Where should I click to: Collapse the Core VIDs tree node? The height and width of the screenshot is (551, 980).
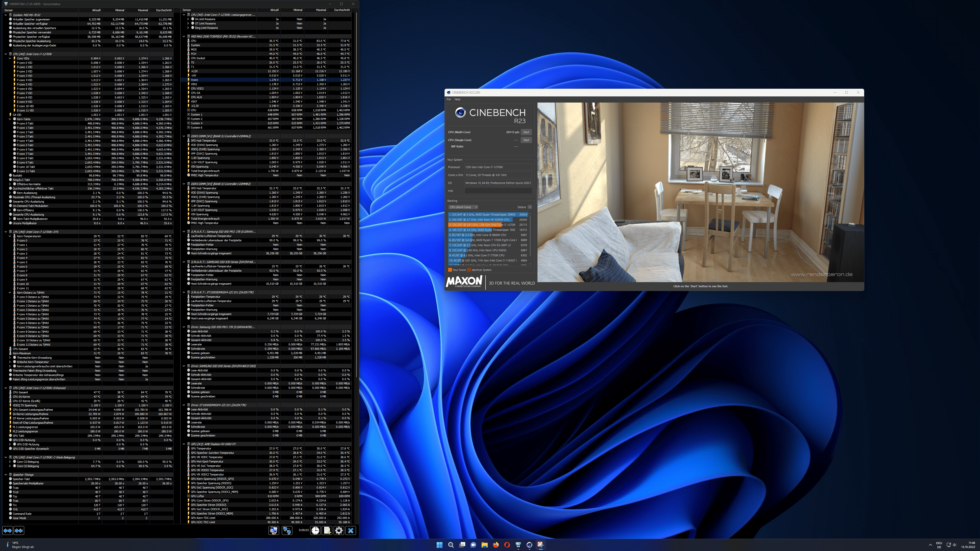pos(10,58)
